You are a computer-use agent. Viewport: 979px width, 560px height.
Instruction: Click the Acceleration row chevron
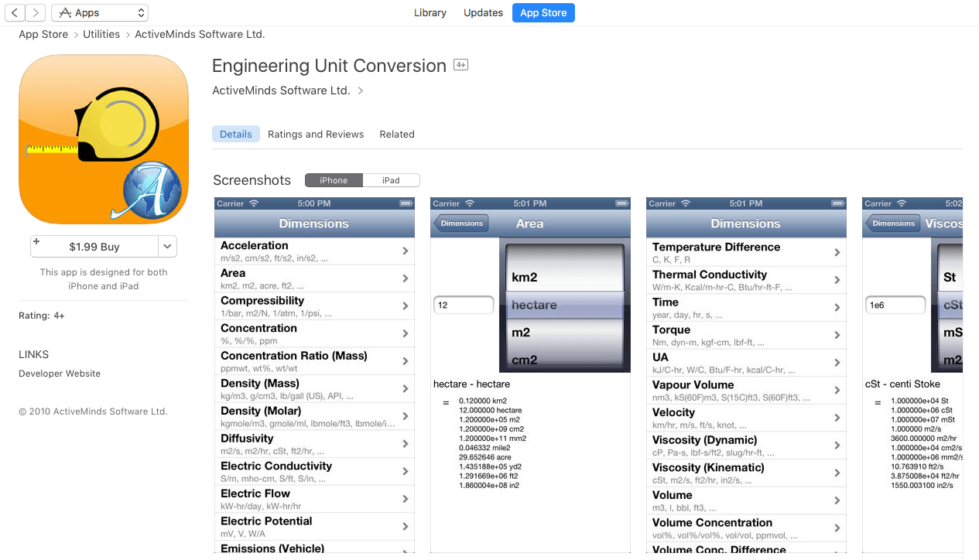click(406, 251)
